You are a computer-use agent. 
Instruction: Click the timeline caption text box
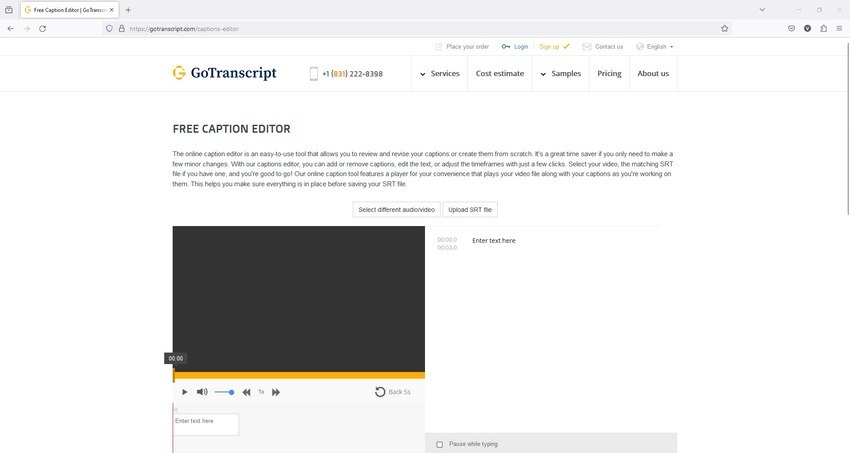click(x=205, y=424)
